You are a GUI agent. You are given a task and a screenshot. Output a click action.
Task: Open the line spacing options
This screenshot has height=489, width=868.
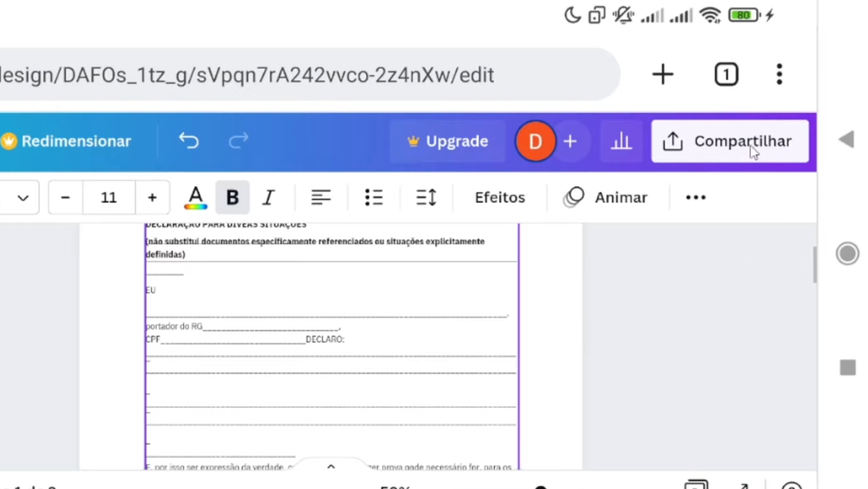tap(426, 197)
